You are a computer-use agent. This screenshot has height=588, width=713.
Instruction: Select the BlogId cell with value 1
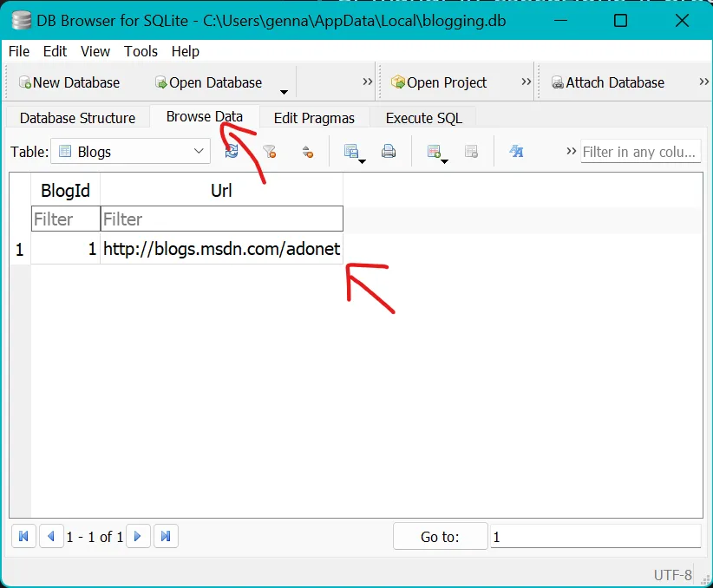tap(65, 249)
